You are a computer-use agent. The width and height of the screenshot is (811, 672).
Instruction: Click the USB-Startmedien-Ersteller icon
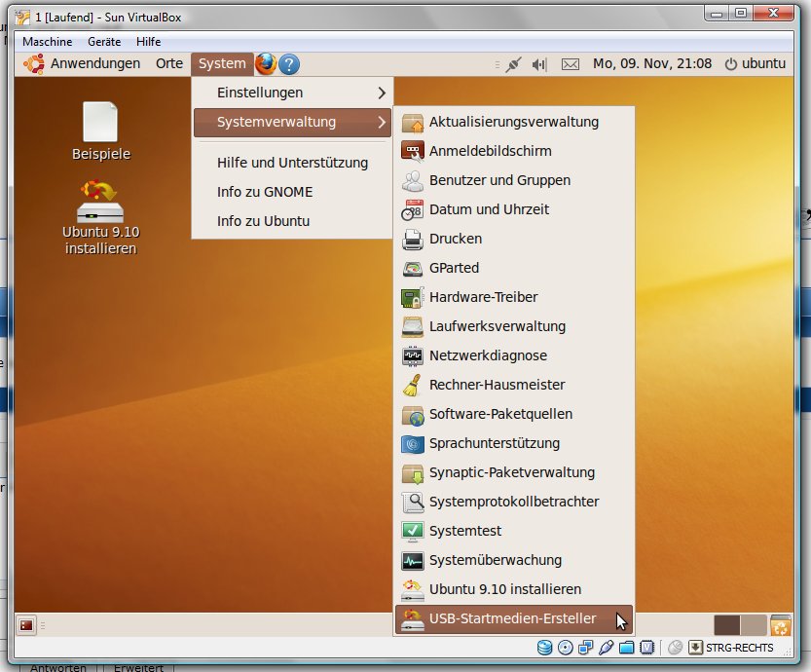tap(412, 618)
